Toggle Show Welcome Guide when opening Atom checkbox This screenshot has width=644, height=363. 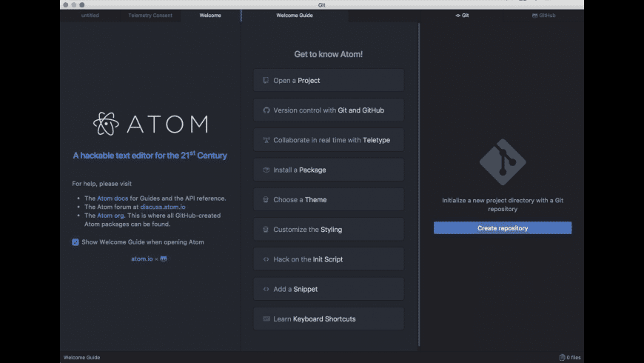[x=76, y=242]
